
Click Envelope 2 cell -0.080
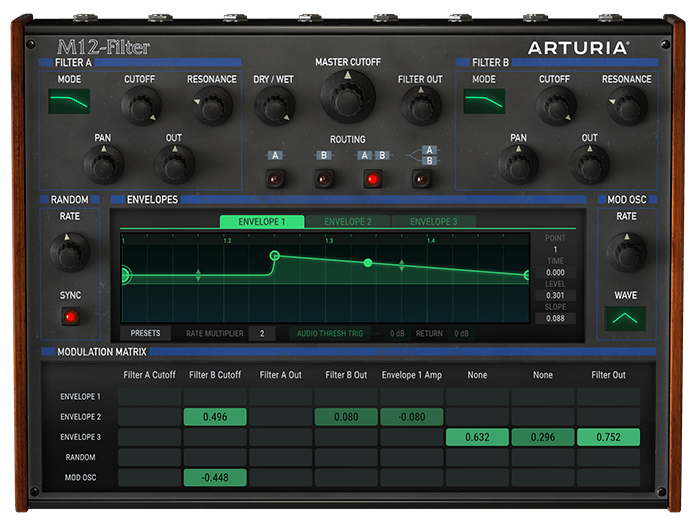coord(412,417)
